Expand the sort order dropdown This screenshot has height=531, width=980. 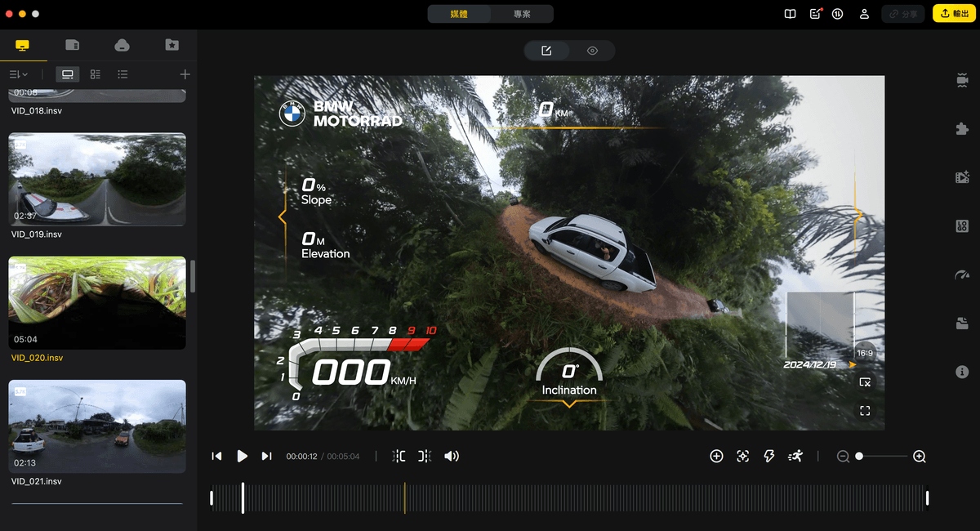pos(18,74)
